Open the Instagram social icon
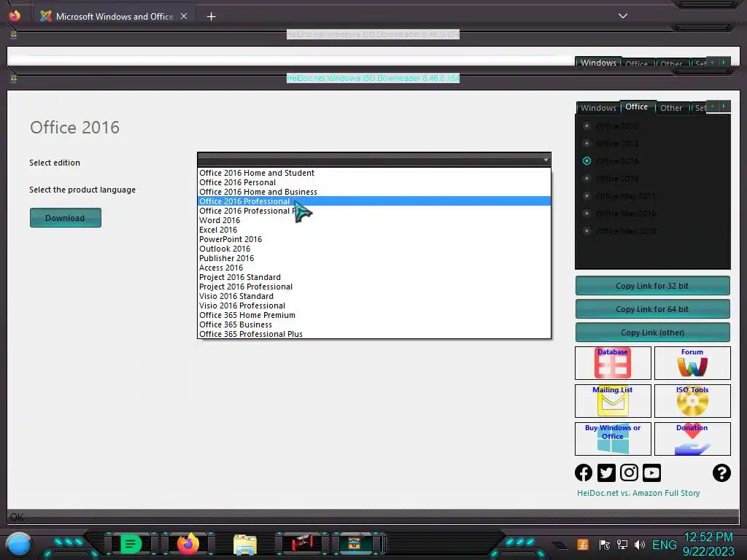 (629, 472)
